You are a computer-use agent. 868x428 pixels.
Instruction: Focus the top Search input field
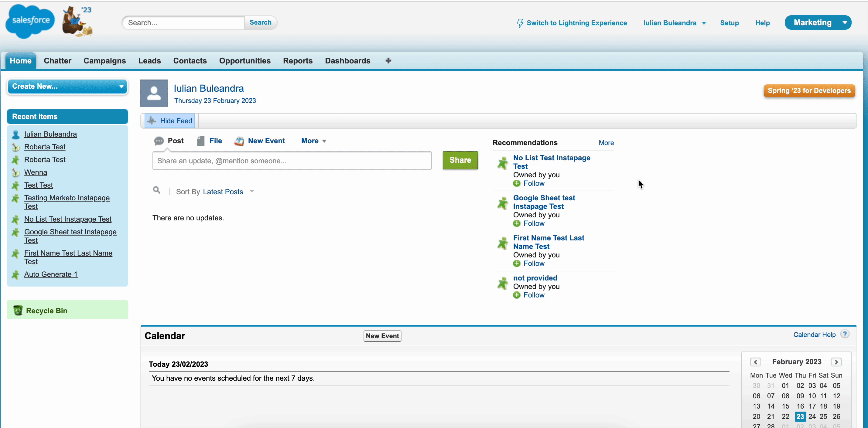click(184, 22)
